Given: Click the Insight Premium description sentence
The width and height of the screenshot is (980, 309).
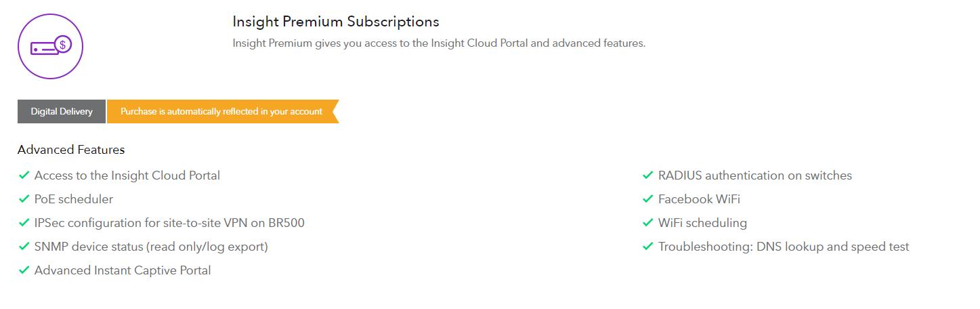Looking at the screenshot, I should coord(439,43).
